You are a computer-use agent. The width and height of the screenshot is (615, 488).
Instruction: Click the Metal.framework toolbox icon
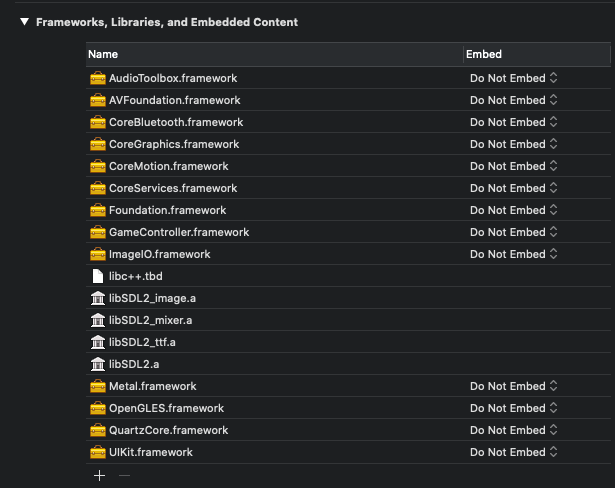98,386
